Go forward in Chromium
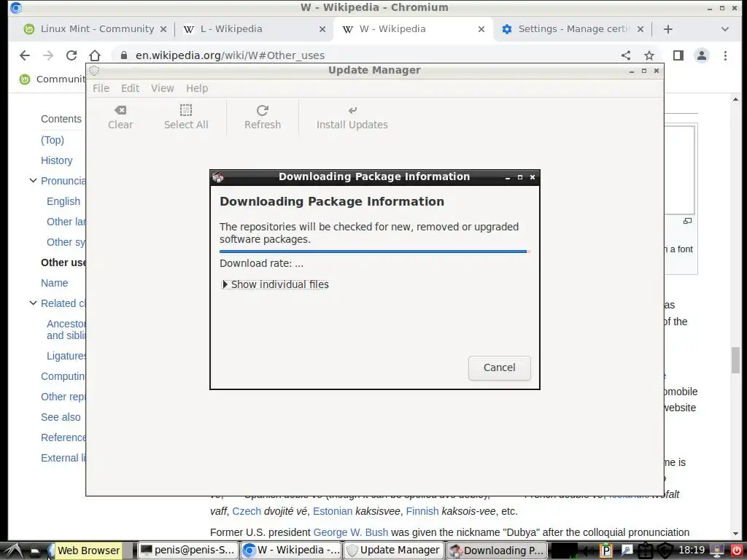 point(48,55)
